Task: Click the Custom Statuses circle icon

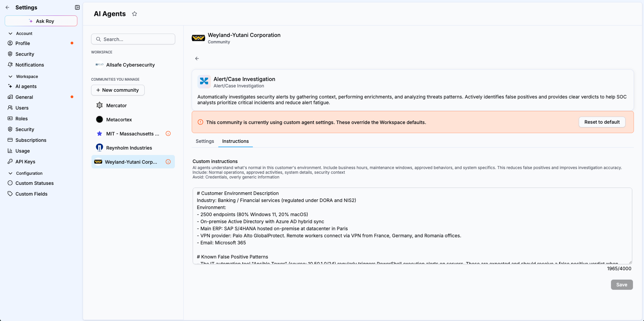Action: (x=10, y=183)
